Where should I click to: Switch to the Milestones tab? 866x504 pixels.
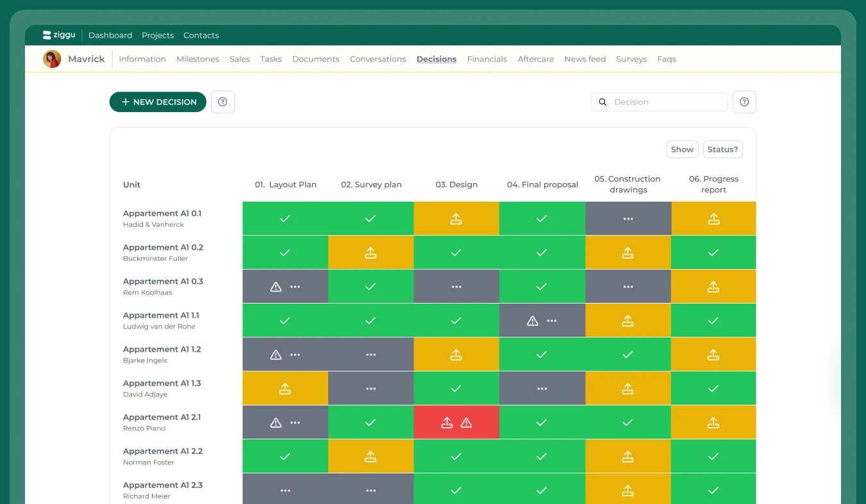pos(197,59)
